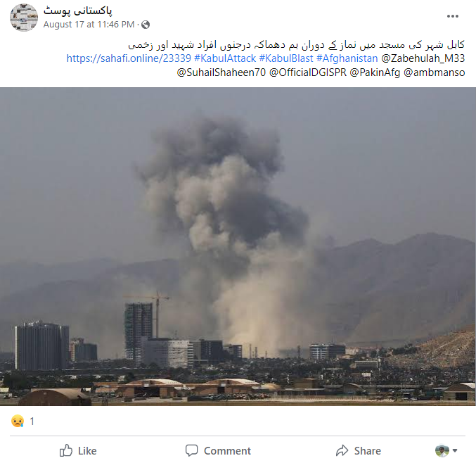Open the page name پاکستانی پوسٹ
The height and width of the screenshot is (463, 476).
coord(78,11)
